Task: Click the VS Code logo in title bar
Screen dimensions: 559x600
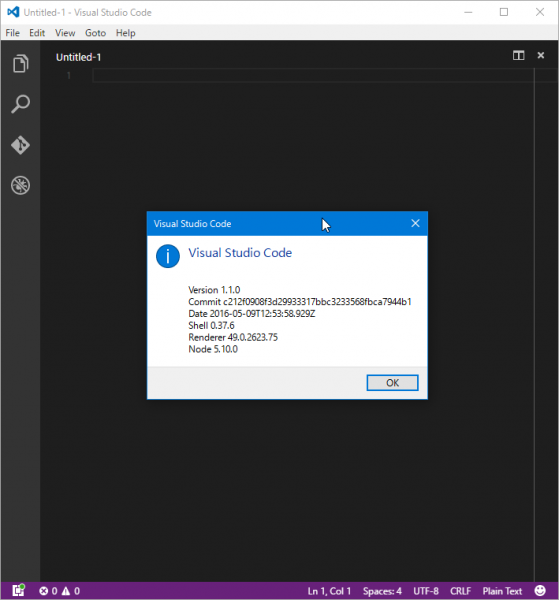Action: coord(13,12)
